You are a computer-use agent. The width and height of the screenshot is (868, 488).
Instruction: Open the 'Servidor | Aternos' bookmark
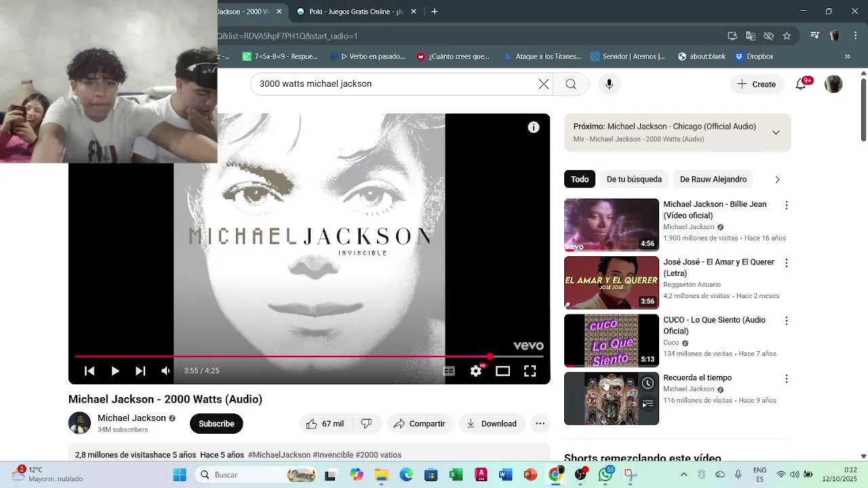[x=628, y=56]
